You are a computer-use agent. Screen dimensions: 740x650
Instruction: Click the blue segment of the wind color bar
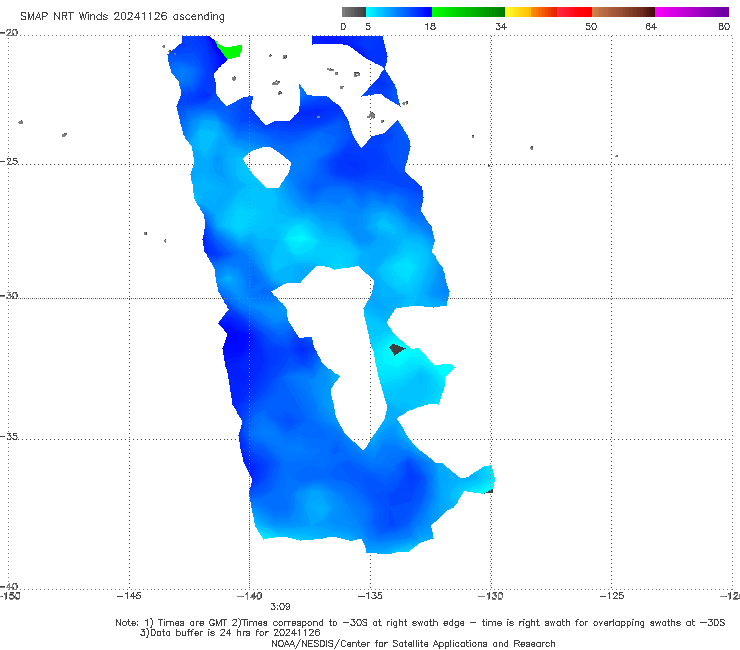pos(399,12)
